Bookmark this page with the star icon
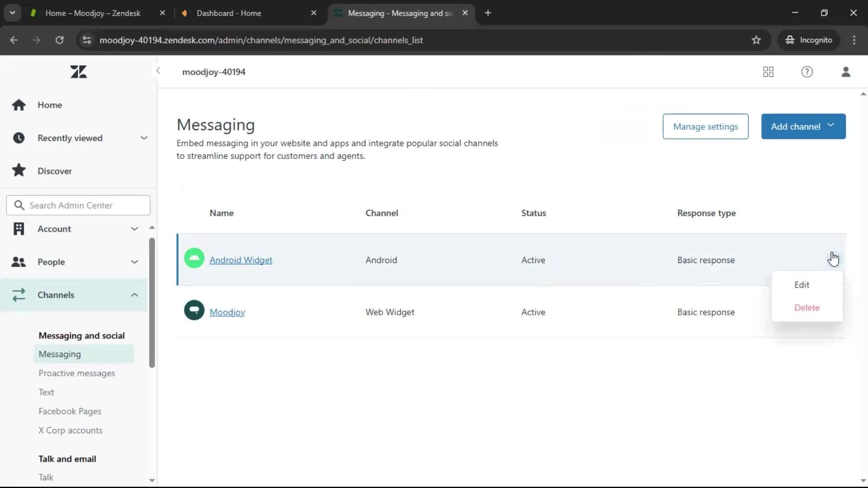 click(x=756, y=40)
